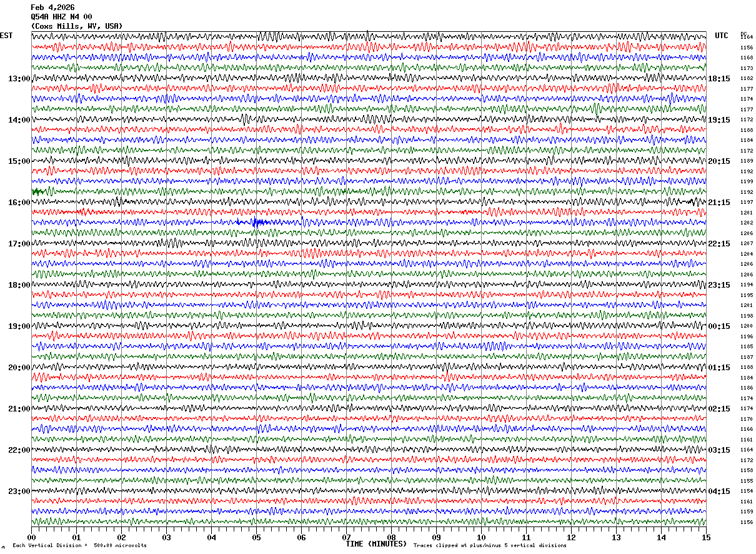756x554 pixels.
Task: Click the date text "Feb 4,2026"
Action: coord(52,8)
